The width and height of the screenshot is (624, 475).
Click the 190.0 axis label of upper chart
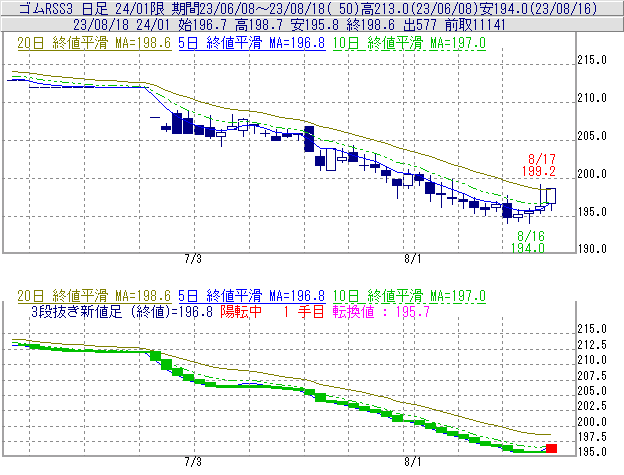[x=592, y=249]
